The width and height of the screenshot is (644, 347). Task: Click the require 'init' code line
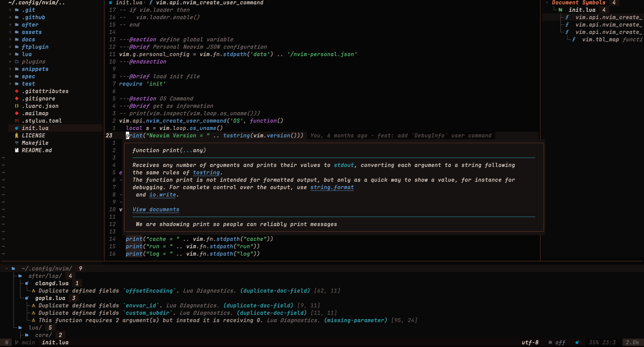143,84
